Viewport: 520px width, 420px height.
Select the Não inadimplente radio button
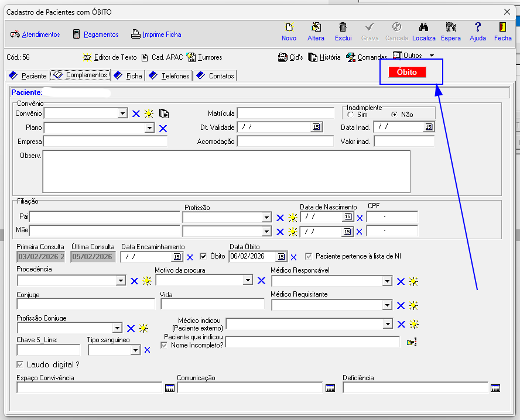(x=394, y=115)
